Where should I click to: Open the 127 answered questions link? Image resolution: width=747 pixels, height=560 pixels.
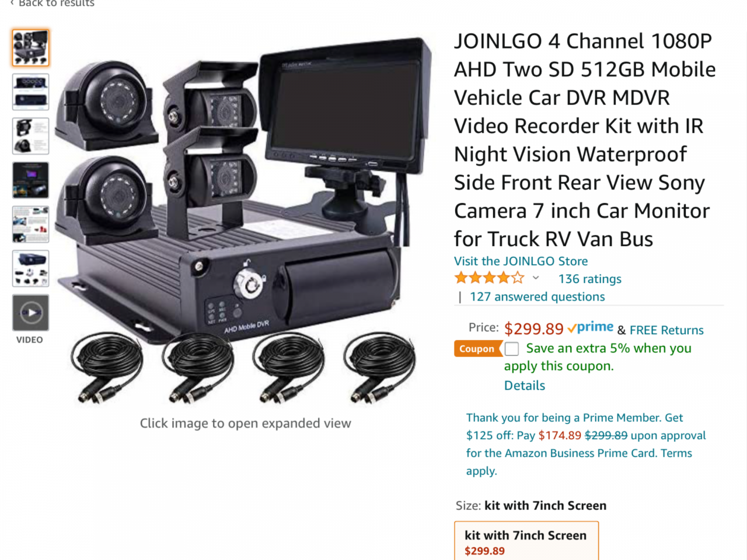[x=537, y=296]
